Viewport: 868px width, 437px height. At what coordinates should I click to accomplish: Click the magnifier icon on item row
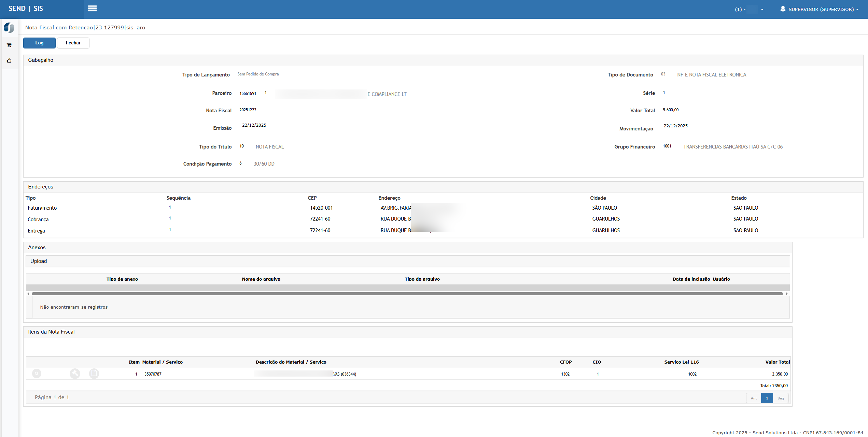(37, 374)
